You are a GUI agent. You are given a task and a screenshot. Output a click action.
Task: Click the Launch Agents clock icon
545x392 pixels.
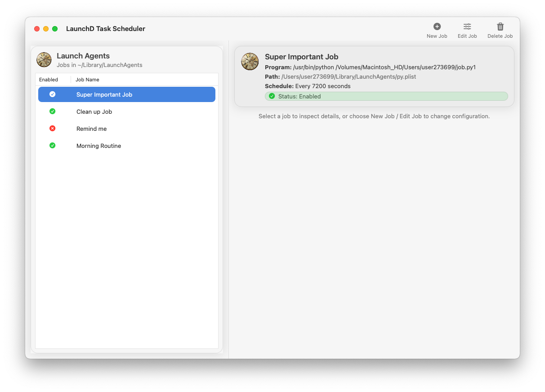[44, 59]
